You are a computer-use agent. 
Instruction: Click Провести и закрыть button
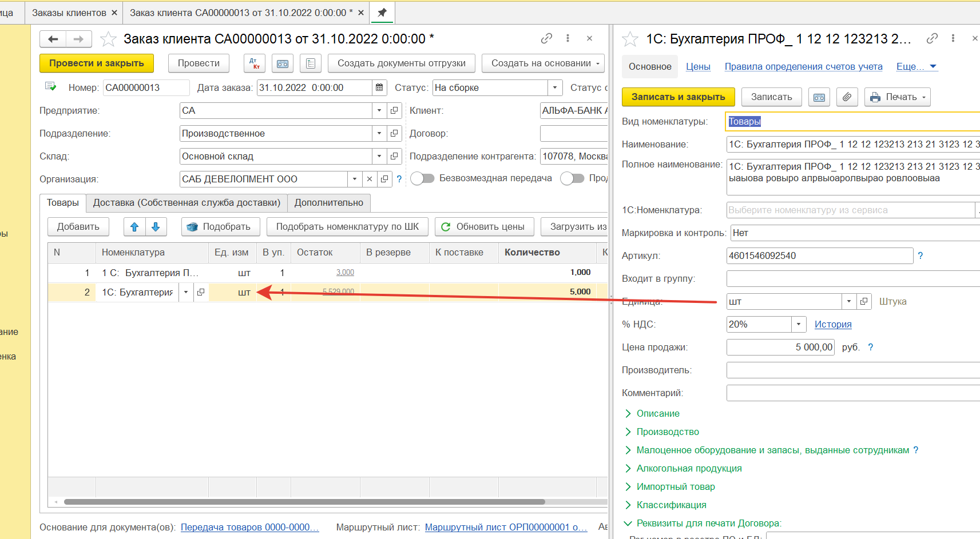coord(97,63)
